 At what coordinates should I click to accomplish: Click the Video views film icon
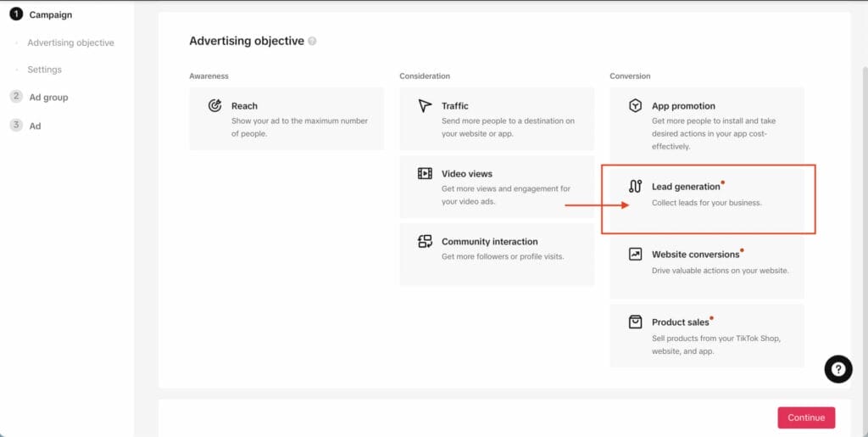point(425,173)
